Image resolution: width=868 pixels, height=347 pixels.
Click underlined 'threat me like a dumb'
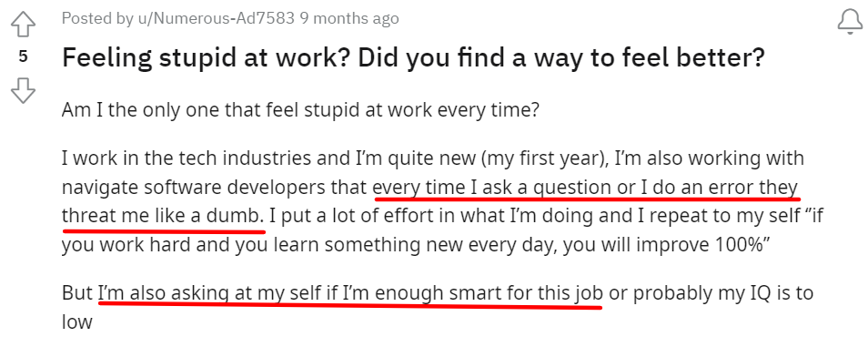coord(162,216)
